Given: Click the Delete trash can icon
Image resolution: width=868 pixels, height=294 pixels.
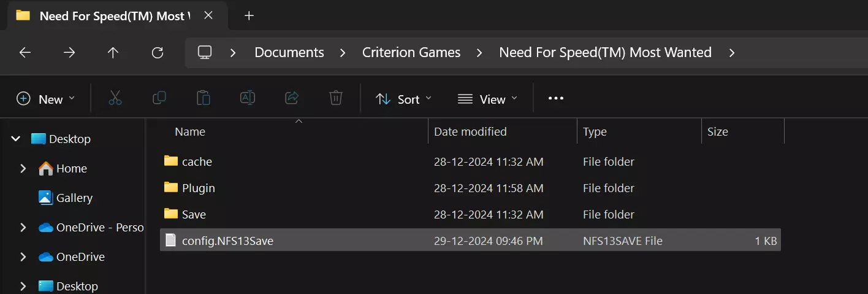Looking at the screenshot, I should click(335, 98).
